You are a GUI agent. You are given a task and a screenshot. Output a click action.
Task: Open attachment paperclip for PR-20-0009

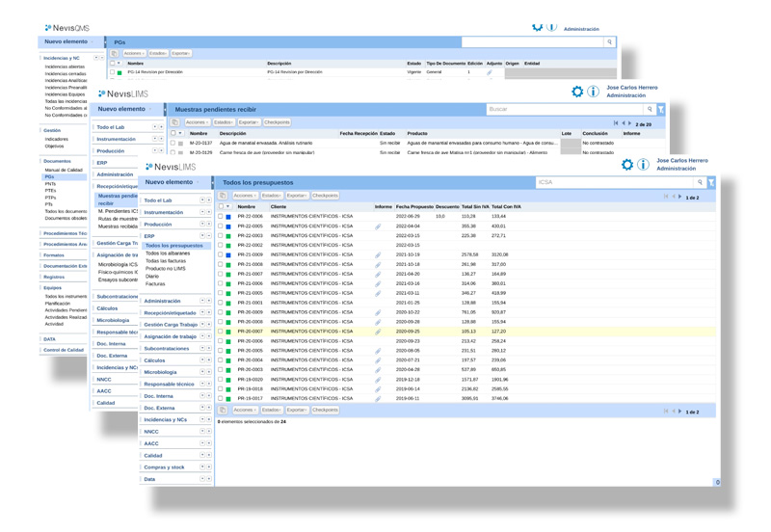point(378,312)
